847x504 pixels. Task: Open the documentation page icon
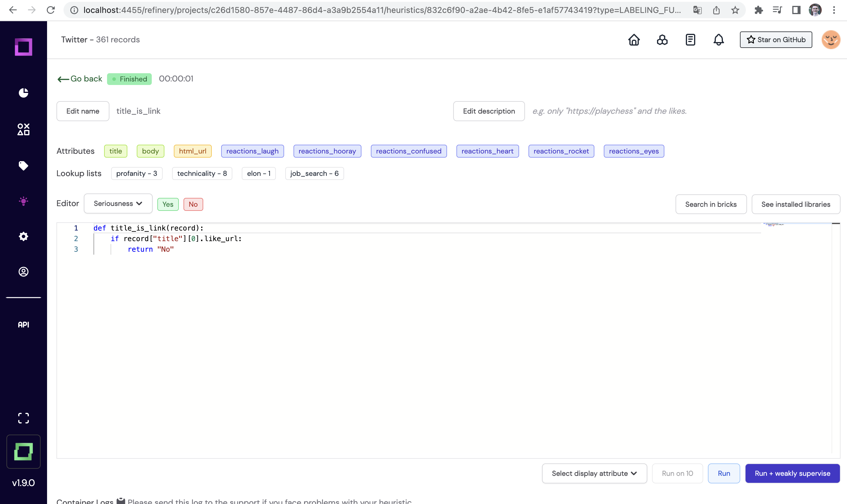[x=690, y=40]
